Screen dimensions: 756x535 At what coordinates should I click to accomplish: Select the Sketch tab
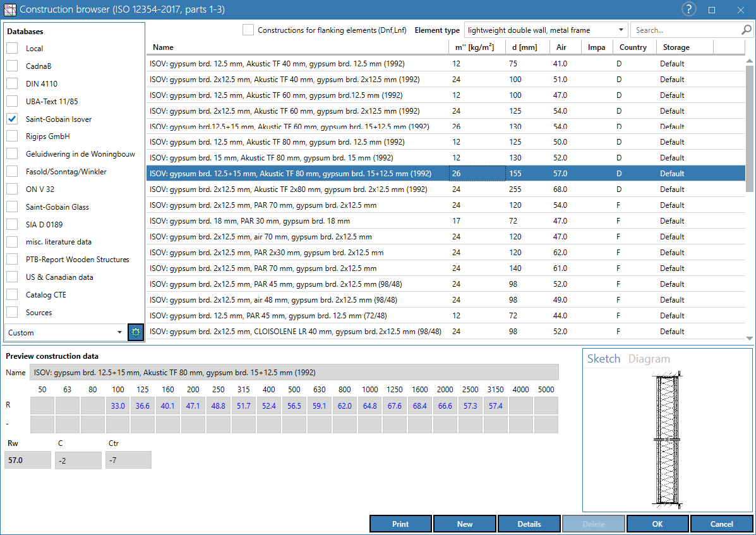click(604, 359)
